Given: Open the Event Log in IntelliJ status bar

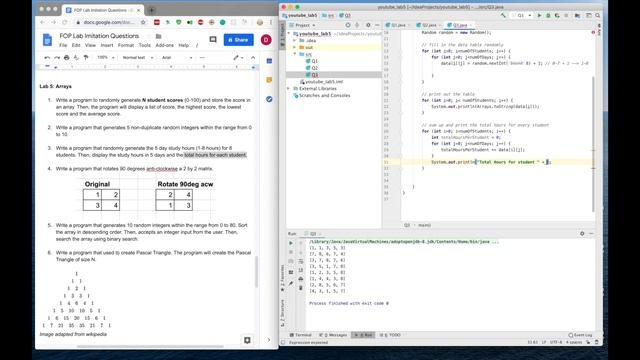Looking at the screenshot, I should point(580,335).
